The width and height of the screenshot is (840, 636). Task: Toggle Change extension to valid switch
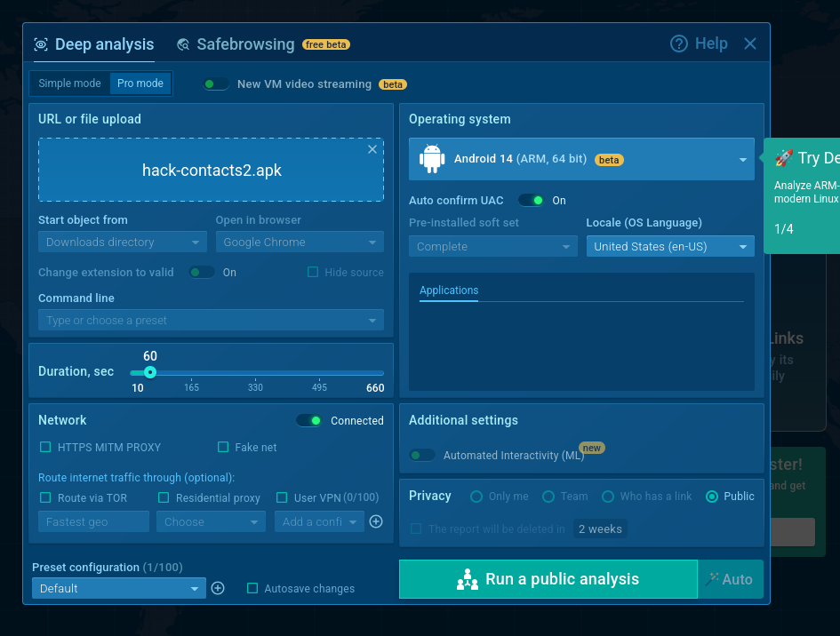click(x=202, y=273)
